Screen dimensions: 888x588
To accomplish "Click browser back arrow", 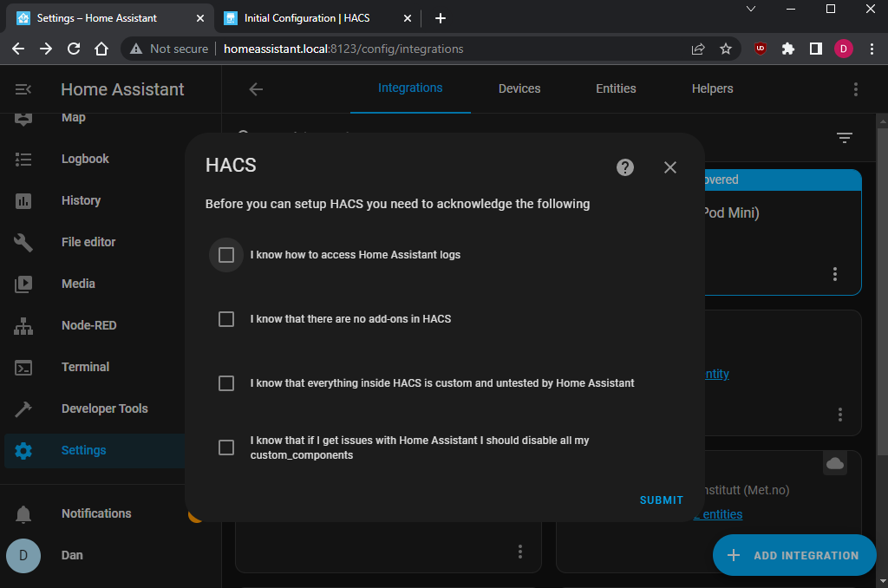I will [18, 49].
